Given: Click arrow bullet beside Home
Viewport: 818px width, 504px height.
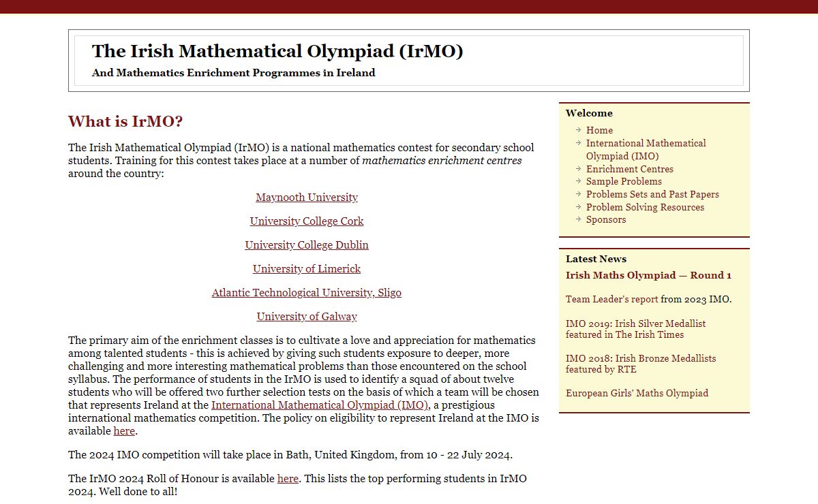Looking at the screenshot, I should pyautogui.click(x=578, y=129).
